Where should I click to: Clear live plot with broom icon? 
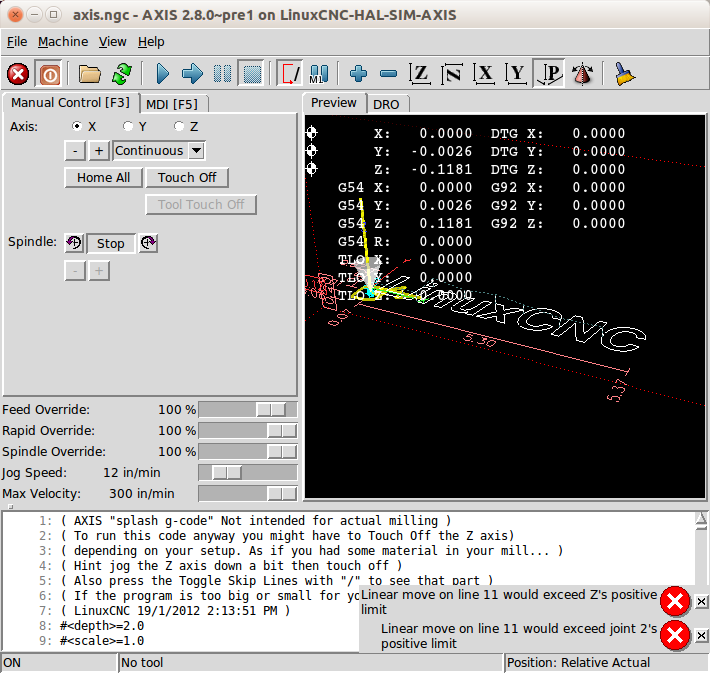(624, 74)
